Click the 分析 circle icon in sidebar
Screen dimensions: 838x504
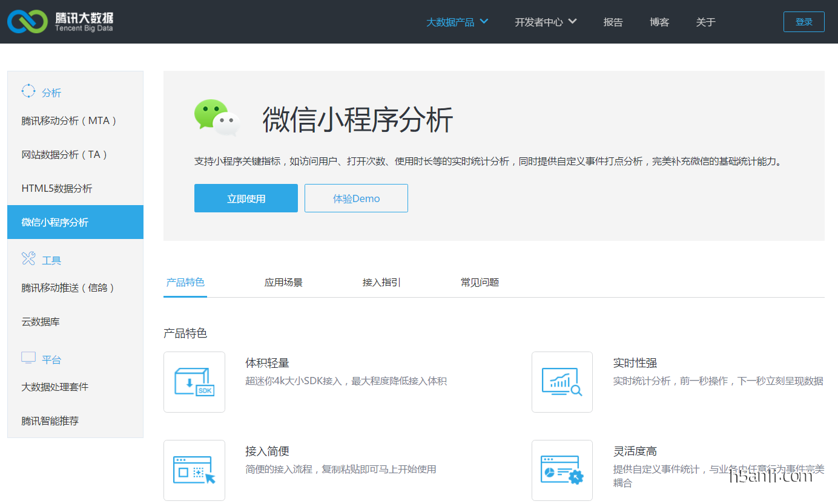(x=28, y=91)
